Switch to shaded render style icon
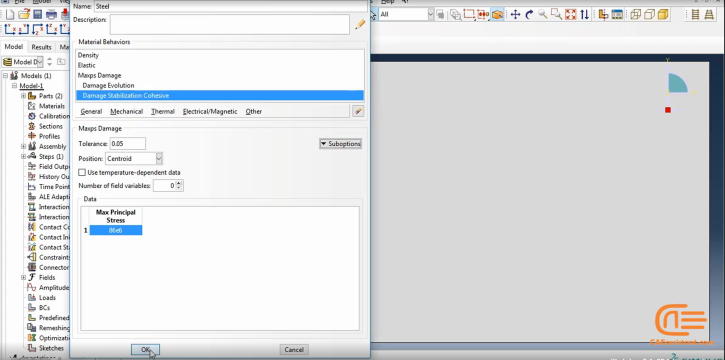Image resolution: width=725 pixels, height=360 pixels. click(663, 15)
